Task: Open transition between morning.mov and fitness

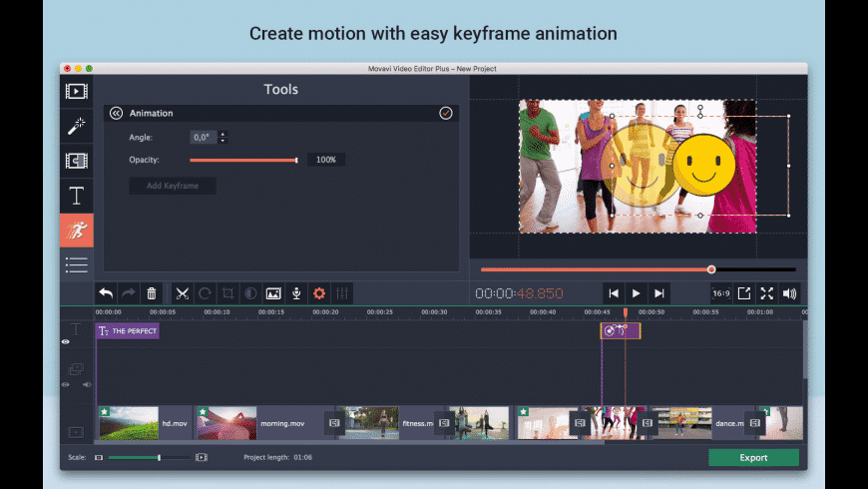Action: tap(334, 423)
